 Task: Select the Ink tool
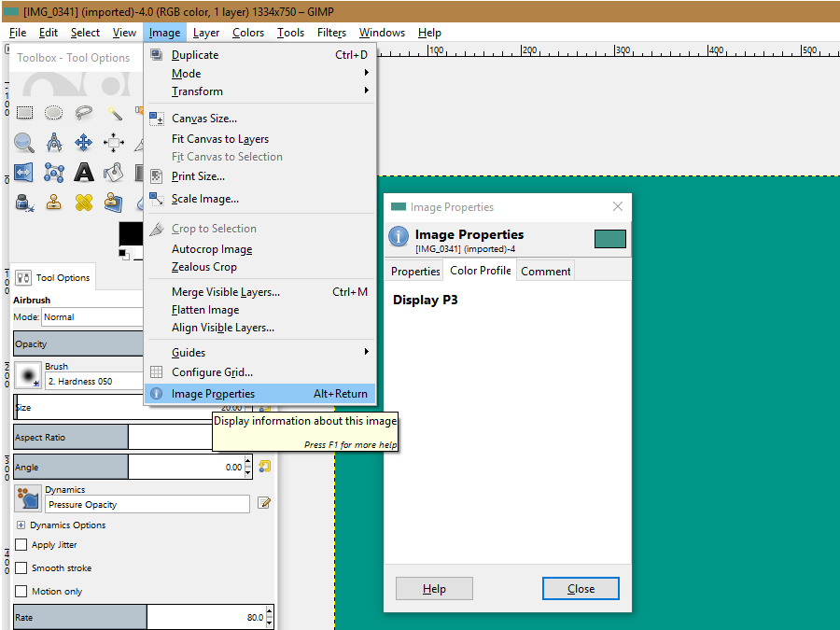(24, 203)
